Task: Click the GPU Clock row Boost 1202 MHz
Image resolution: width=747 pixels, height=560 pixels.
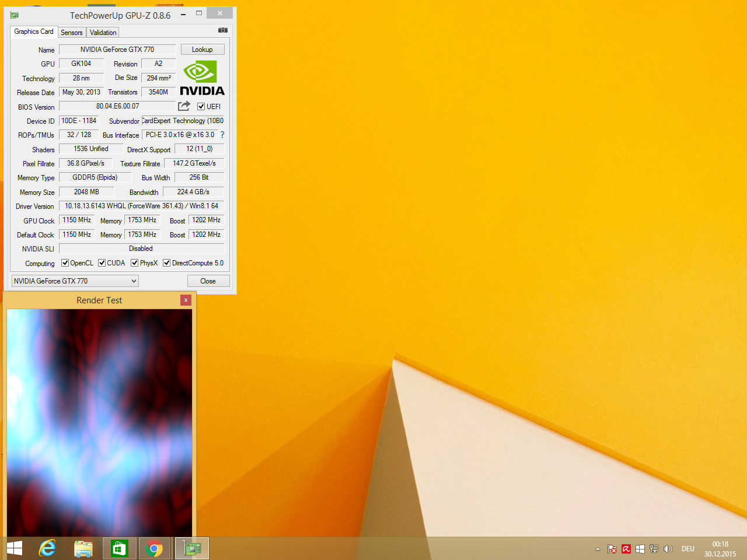Action: point(207,220)
